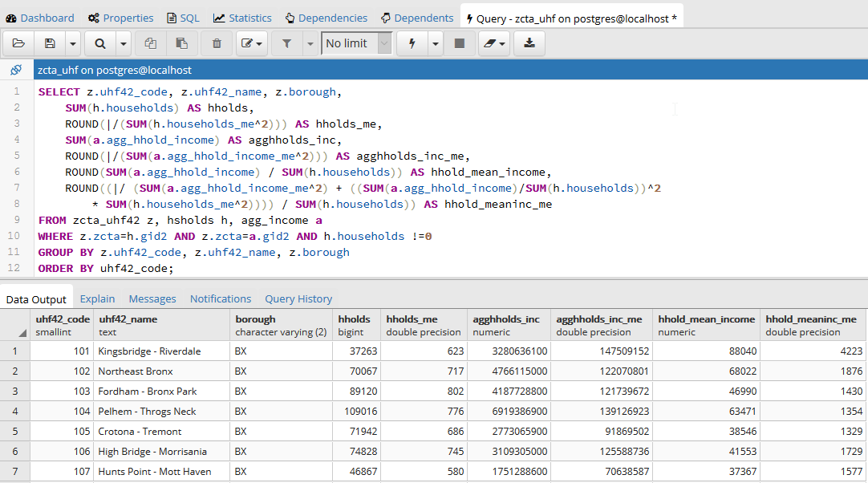Toggle sort on the uhf42_code column header
Viewport: 868px width, 483px height.
click(x=60, y=324)
